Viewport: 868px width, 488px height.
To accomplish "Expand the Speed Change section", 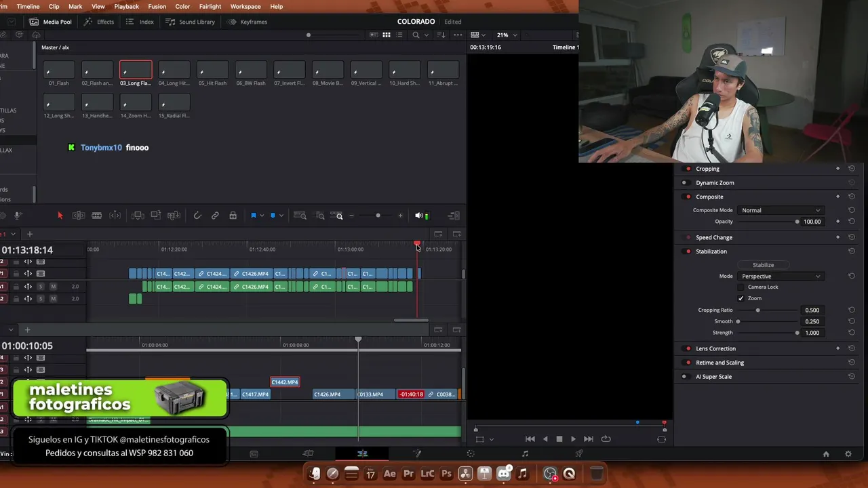I will click(714, 238).
